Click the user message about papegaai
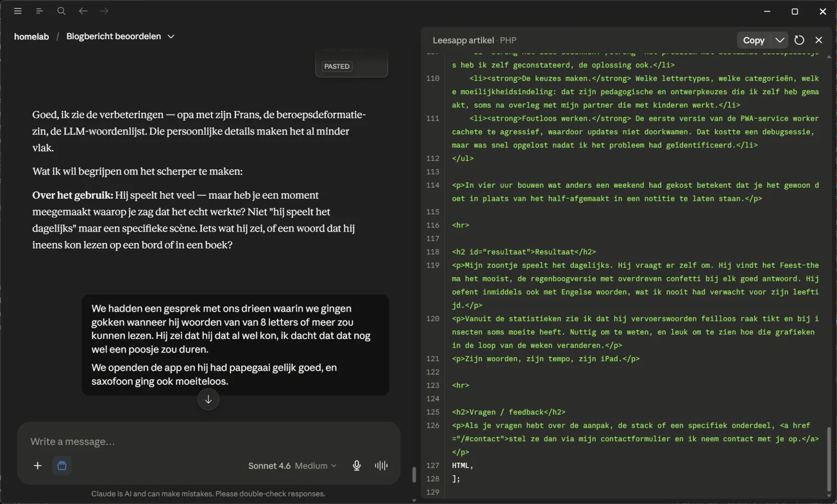Viewport: 837px width, 504px height. point(235,345)
